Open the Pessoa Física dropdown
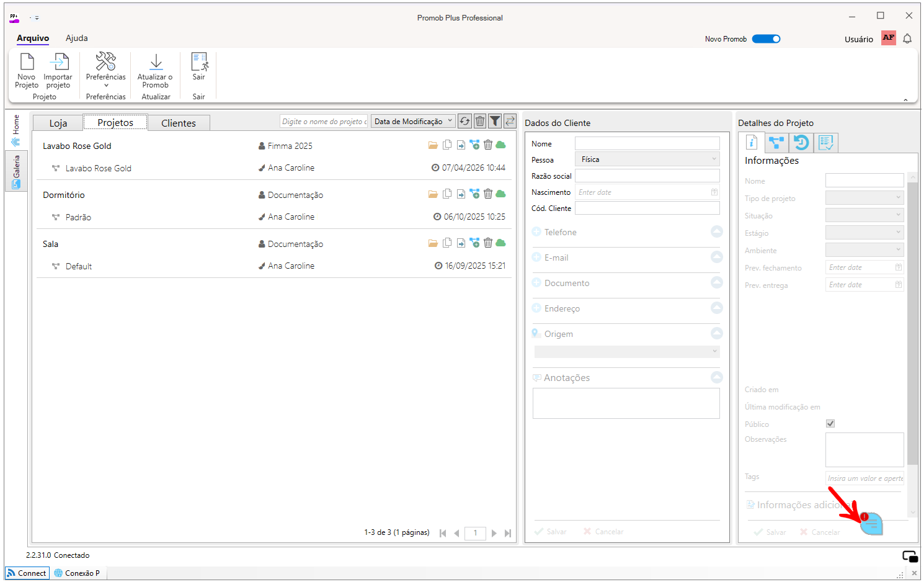 647,159
